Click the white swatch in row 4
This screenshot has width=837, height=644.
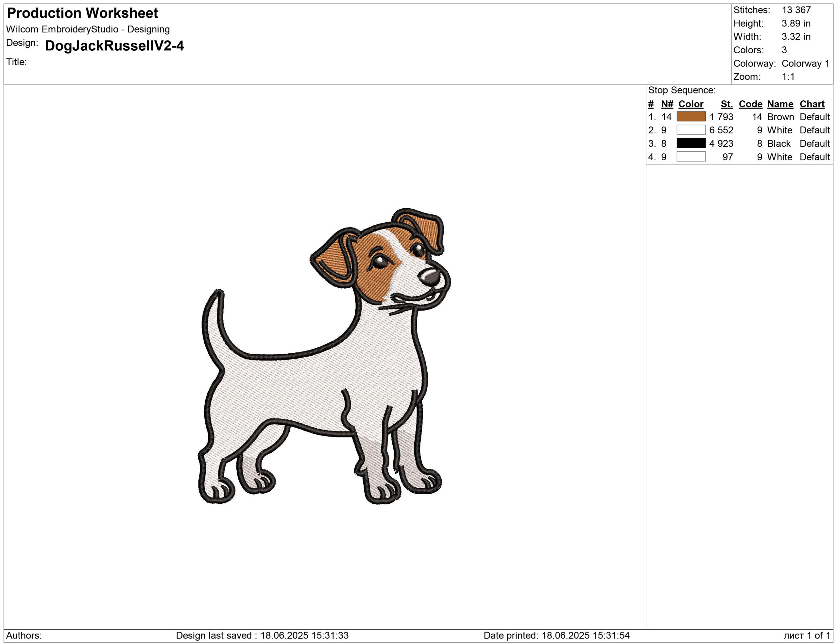coord(691,157)
